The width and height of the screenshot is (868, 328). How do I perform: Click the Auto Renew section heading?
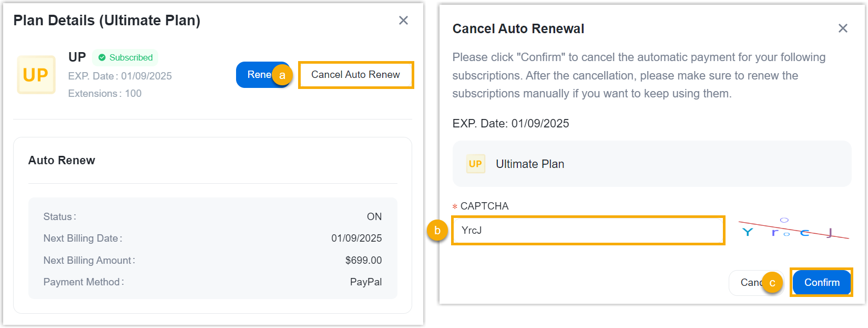coord(62,161)
